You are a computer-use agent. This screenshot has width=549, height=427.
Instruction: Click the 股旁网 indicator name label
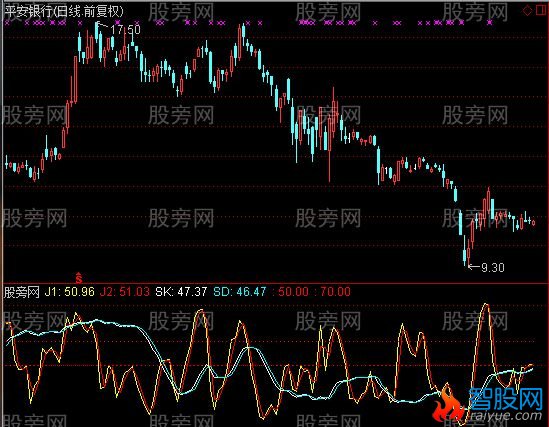[21, 292]
